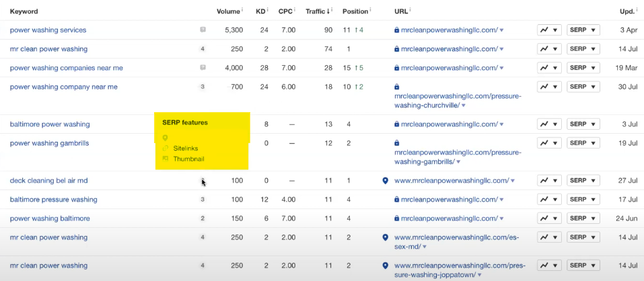
Task: Open keyword link power washing company near me
Action: click(x=64, y=87)
